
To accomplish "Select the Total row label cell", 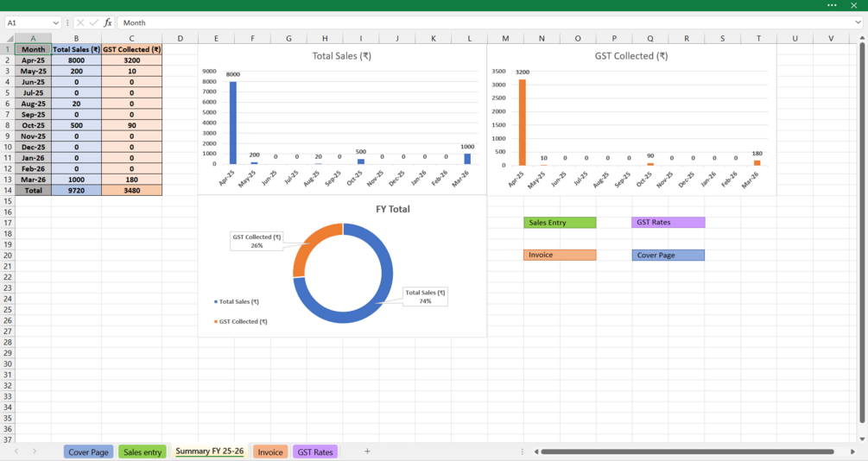I will (33, 191).
